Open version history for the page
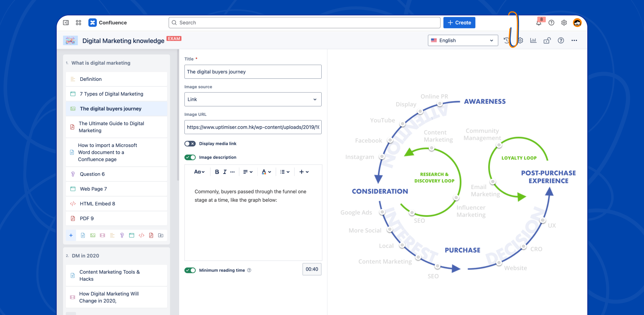The width and height of the screenshot is (644, 315). coord(506,40)
